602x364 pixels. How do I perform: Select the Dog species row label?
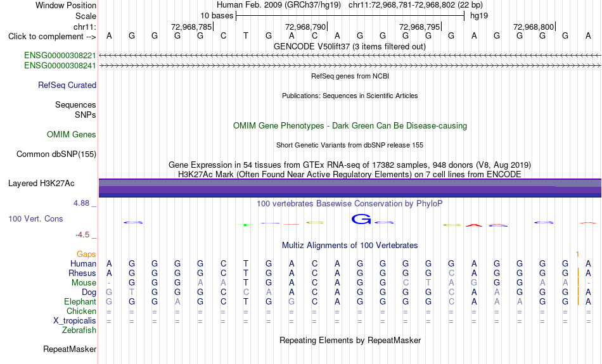[89, 292]
